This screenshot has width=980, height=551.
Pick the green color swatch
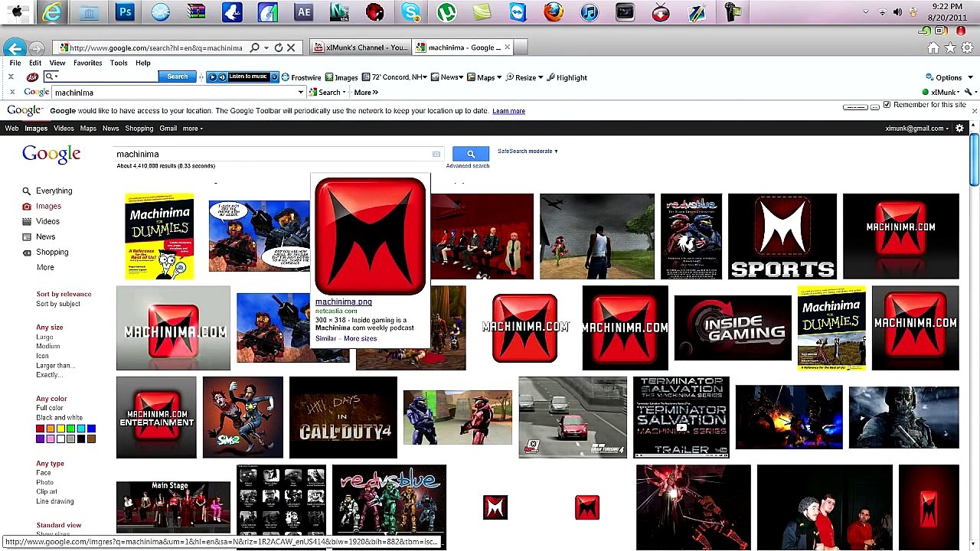(70, 429)
